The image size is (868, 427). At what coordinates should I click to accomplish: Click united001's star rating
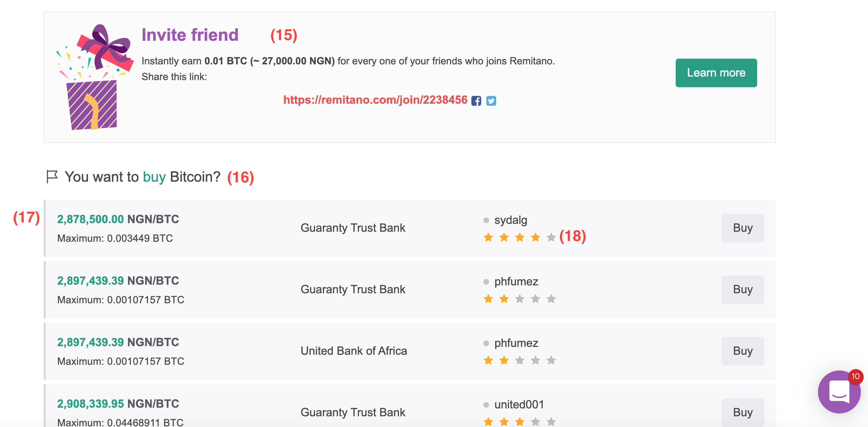(x=519, y=422)
